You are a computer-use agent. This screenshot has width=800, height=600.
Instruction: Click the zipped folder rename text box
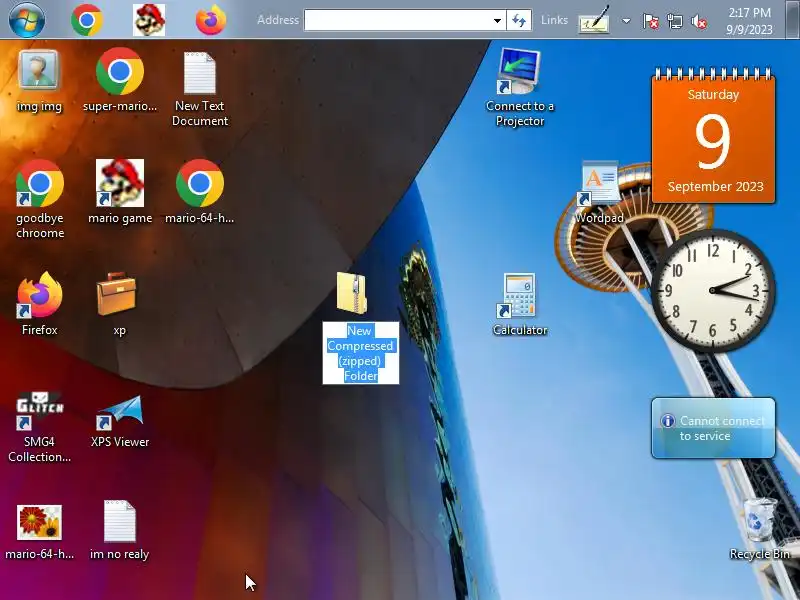pyautogui.click(x=361, y=353)
